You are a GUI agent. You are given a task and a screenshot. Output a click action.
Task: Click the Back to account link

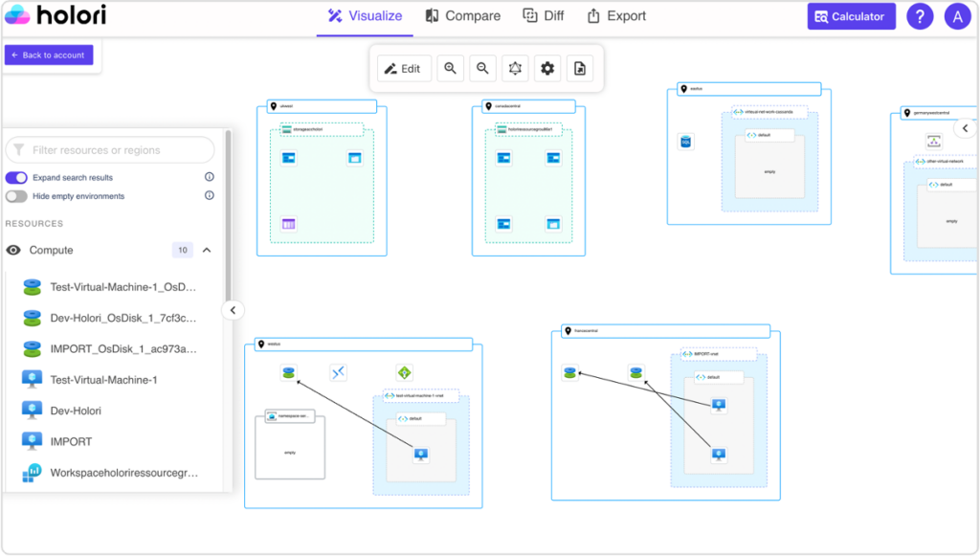point(48,55)
